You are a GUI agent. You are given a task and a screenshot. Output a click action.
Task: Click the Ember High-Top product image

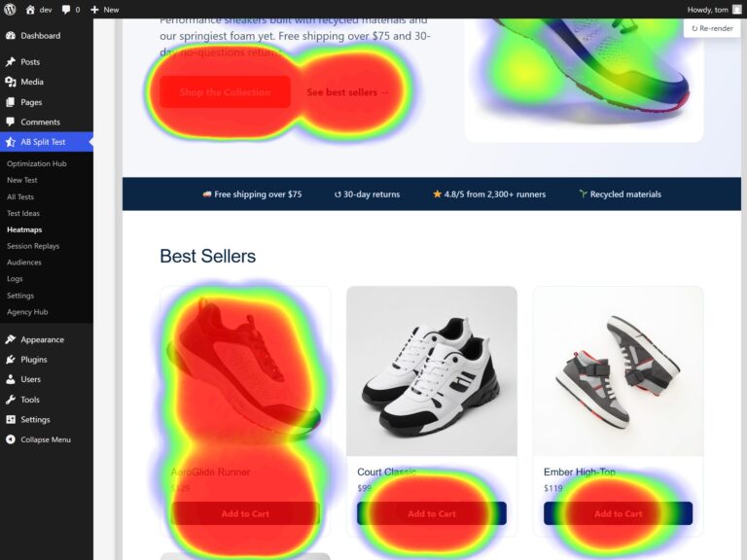coord(618,371)
